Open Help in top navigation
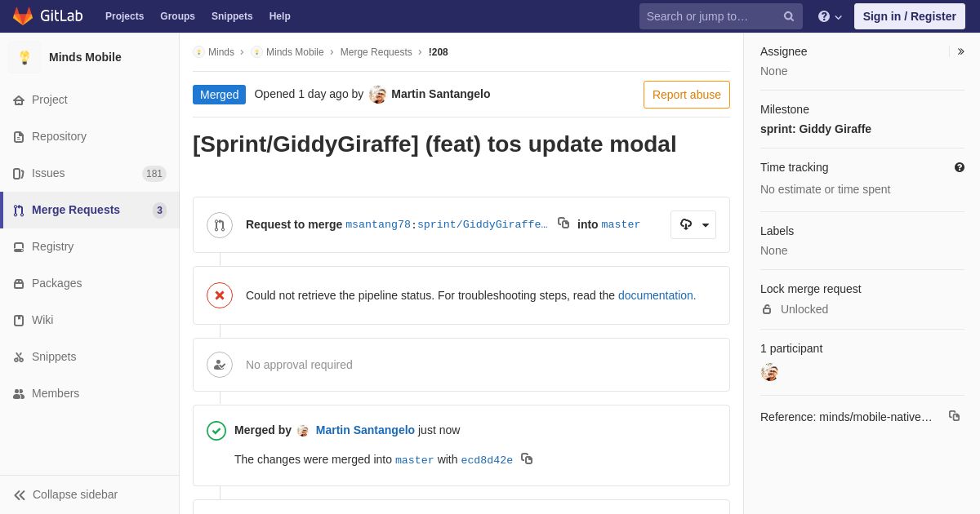The height and width of the screenshot is (514, 980). click(x=280, y=16)
